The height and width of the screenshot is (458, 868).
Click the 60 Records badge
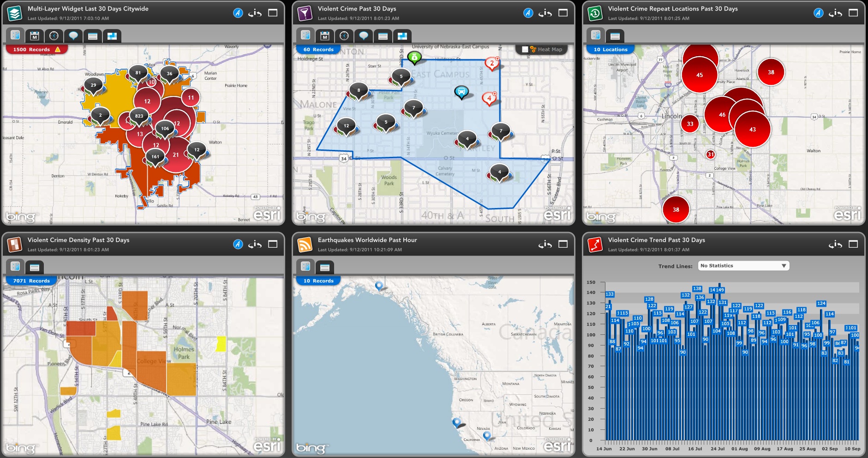tap(318, 49)
